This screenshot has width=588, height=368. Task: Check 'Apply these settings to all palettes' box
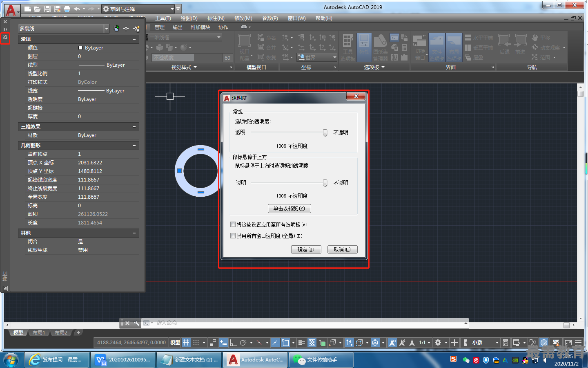233,224
